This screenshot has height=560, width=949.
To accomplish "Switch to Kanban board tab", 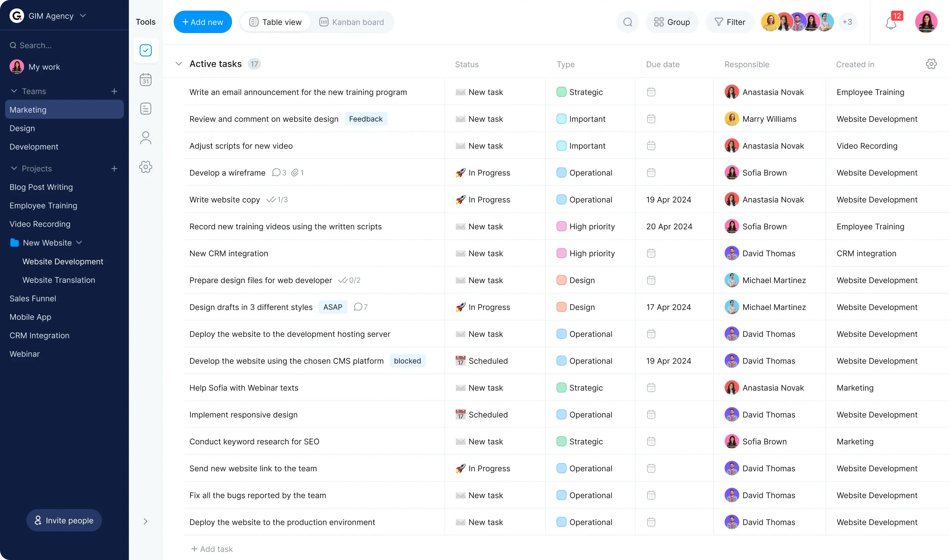I will tap(351, 22).
